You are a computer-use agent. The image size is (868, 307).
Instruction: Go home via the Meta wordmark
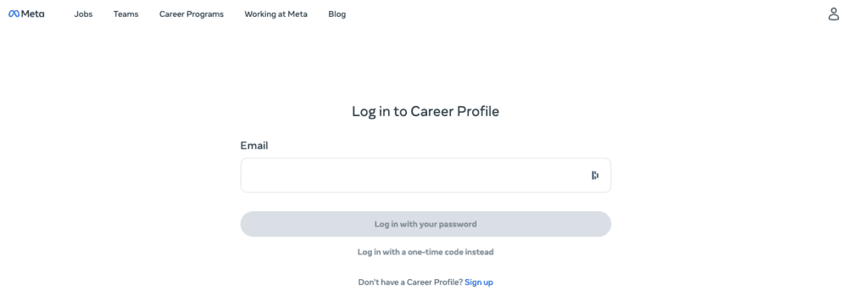point(33,14)
